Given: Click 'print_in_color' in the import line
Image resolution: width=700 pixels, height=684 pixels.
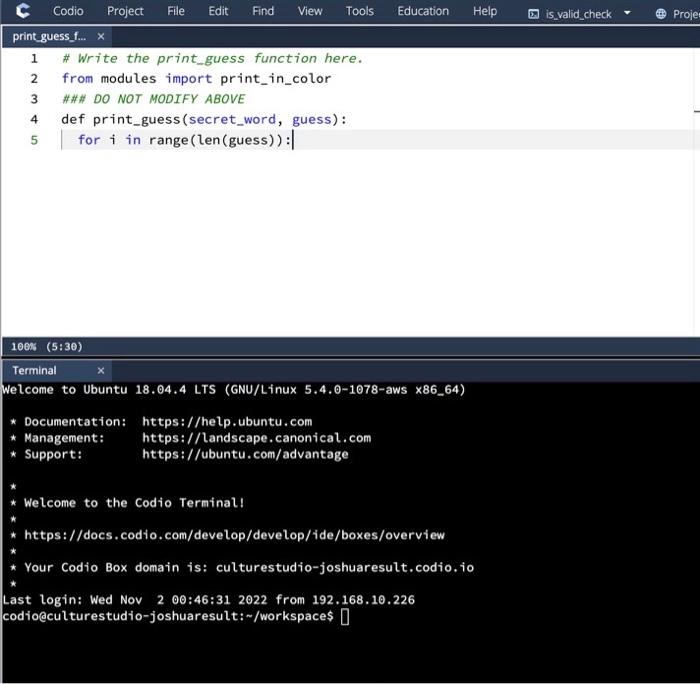Looking at the screenshot, I should 275,79.
